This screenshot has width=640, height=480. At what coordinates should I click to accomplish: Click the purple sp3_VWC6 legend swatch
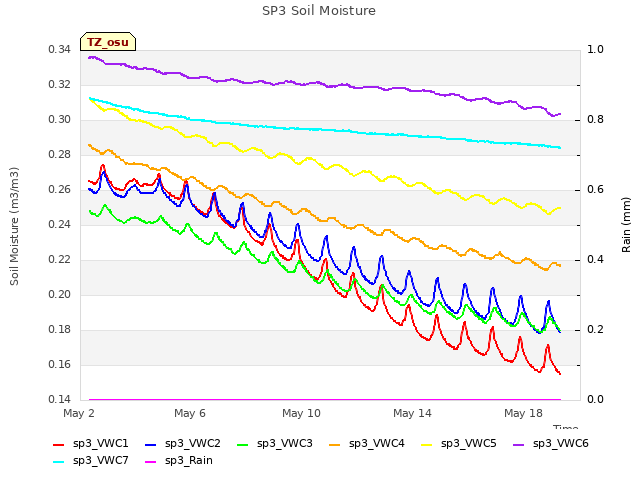pyautogui.click(x=519, y=444)
